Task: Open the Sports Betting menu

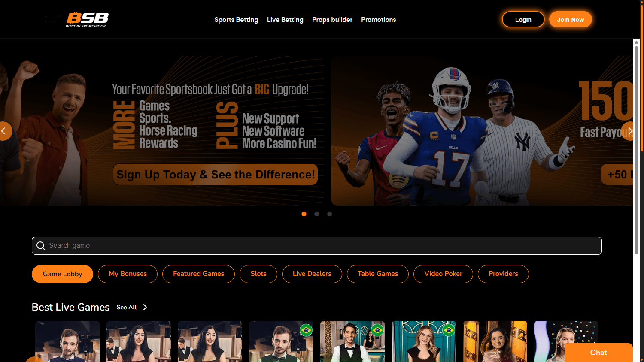Action: click(x=236, y=20)
